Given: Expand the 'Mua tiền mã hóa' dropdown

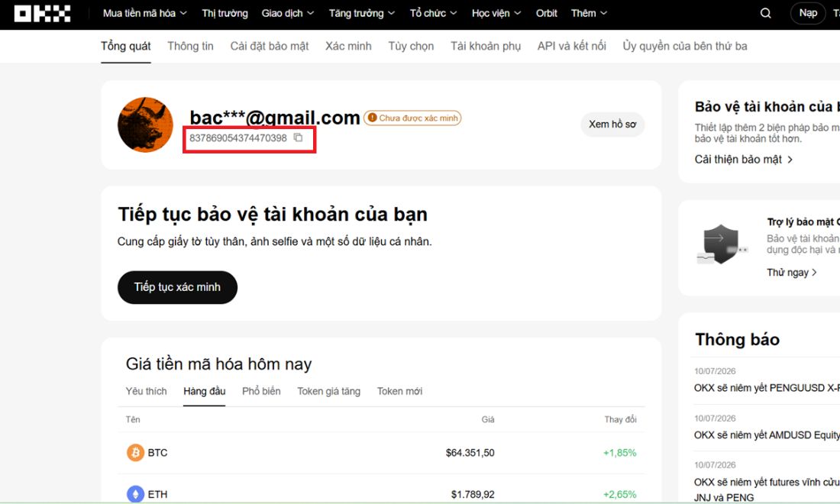Looking at the screenshot, I should tap(144, 14).
